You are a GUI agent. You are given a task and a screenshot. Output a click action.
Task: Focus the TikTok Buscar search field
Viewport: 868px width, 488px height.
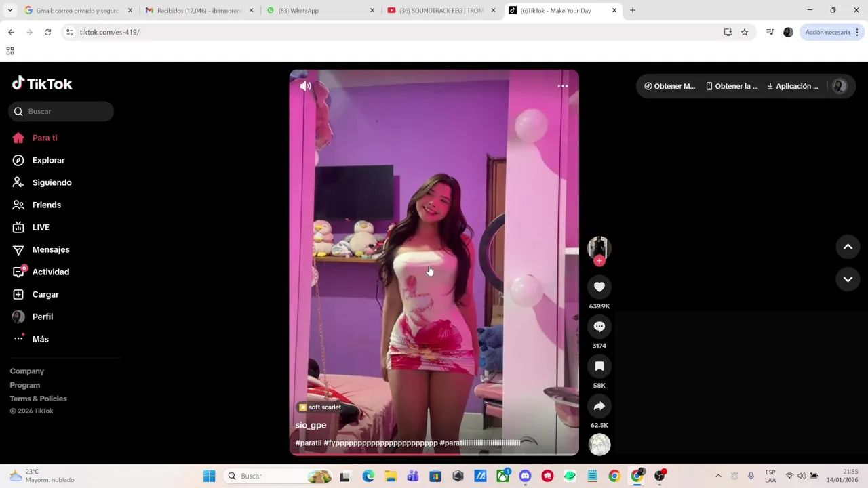61,111
